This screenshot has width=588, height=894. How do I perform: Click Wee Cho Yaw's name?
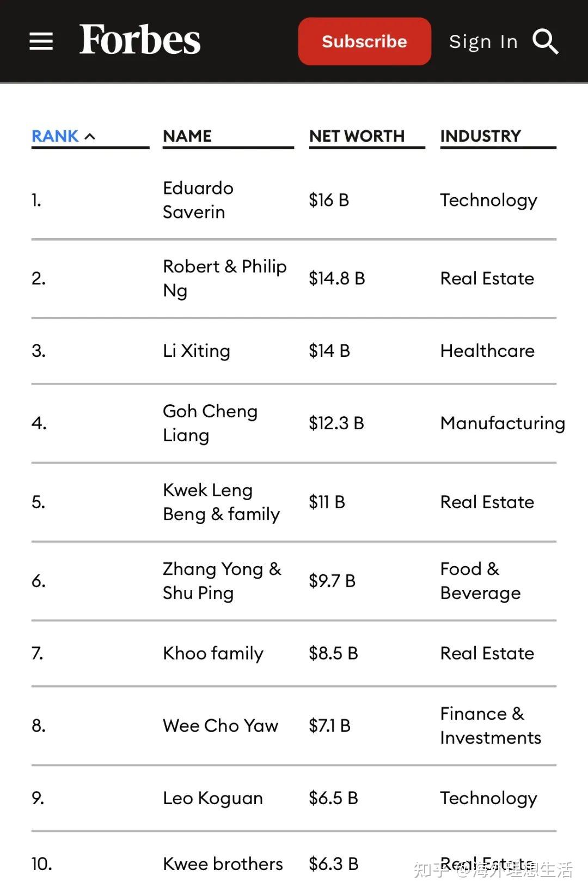pyautogui.click(x=220, y=726)
